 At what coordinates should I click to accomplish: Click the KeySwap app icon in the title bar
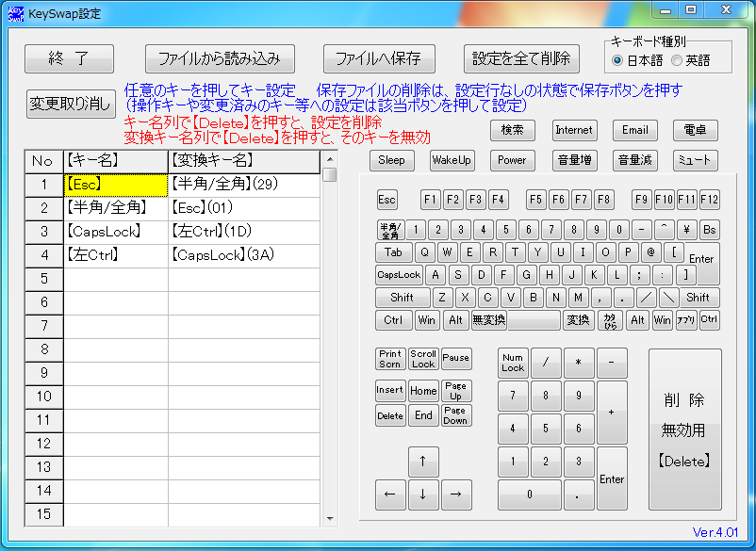16,14
